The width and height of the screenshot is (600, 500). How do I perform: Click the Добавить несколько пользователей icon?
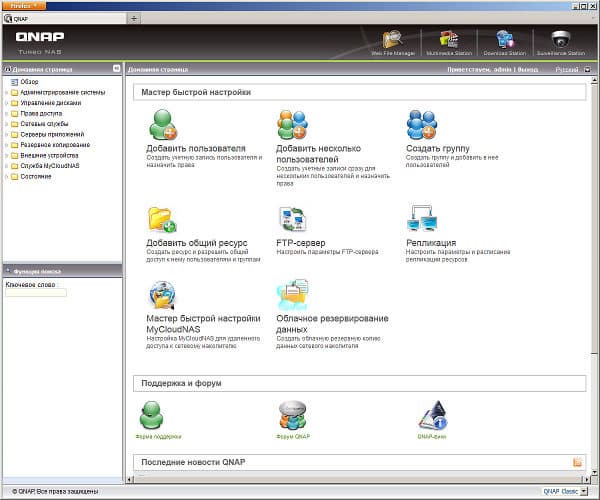click(x=292, y=125)
